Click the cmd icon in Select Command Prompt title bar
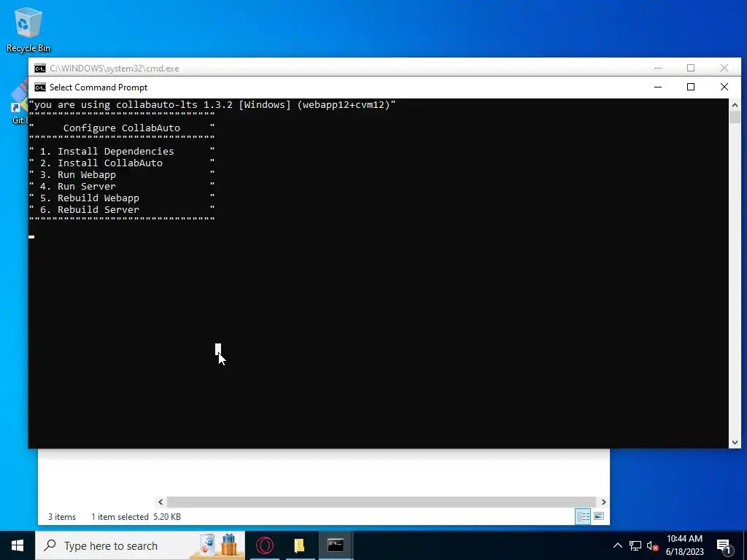This screenshot has height=560, width=747. [x=40, y=87]
